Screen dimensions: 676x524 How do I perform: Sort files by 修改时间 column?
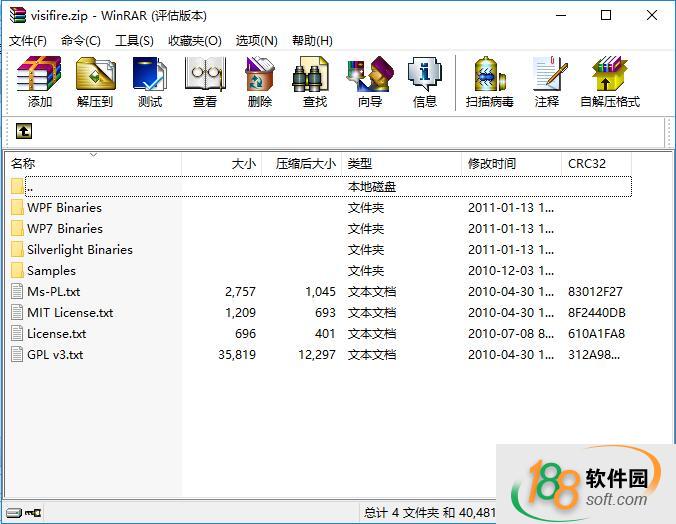pyautogui.click(x=492, y=164)
